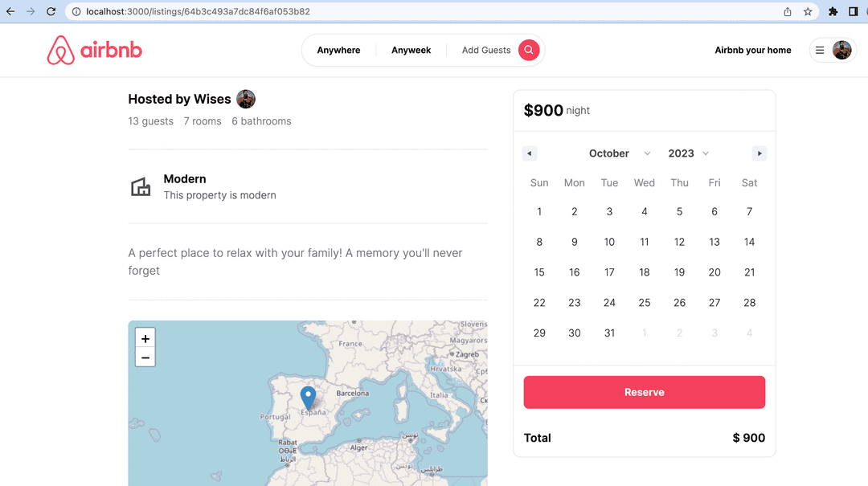868x486 pixels.
Task: Click the red search magnifier icon
Action: 528,50
